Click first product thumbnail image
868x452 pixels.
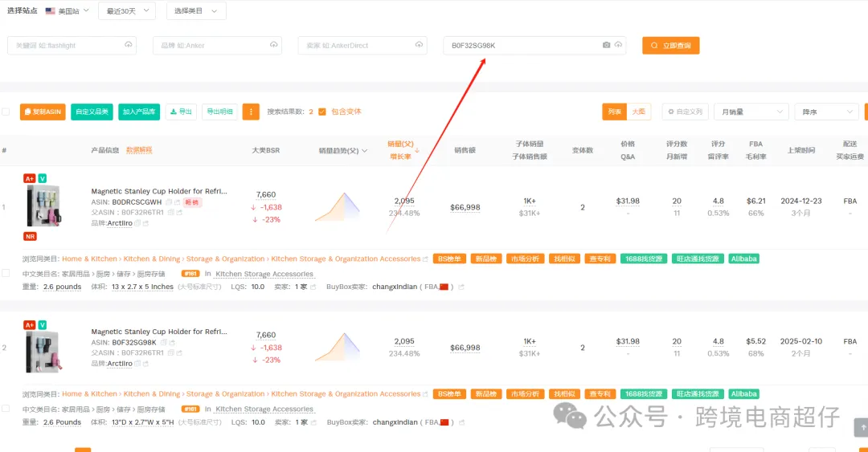point(43,206)
